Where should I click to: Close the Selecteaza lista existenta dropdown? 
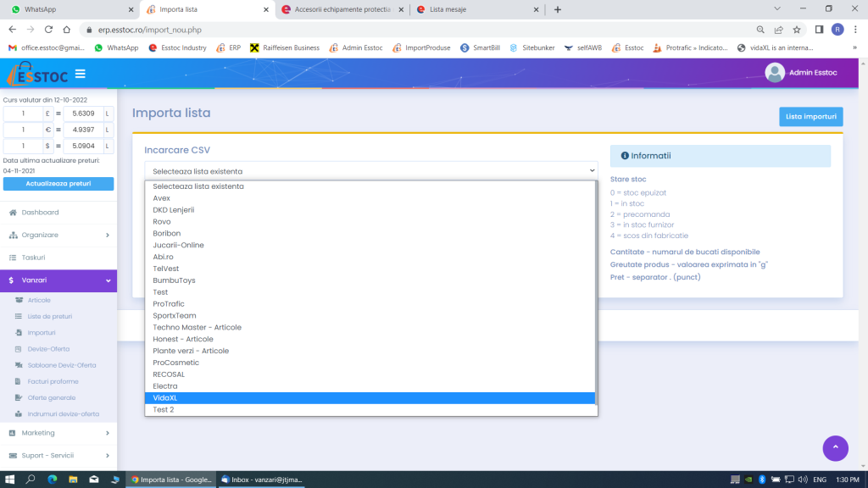[x=371, y=171]
